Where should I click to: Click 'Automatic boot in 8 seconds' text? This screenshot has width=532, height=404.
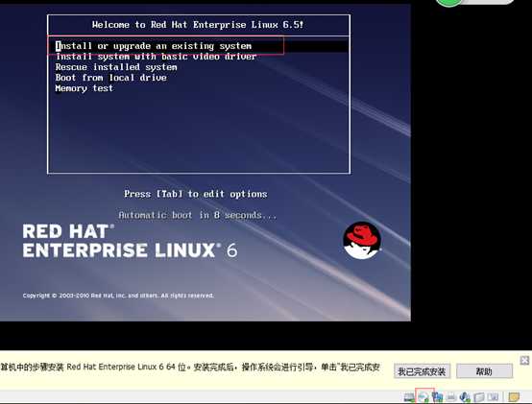point(198,215)
